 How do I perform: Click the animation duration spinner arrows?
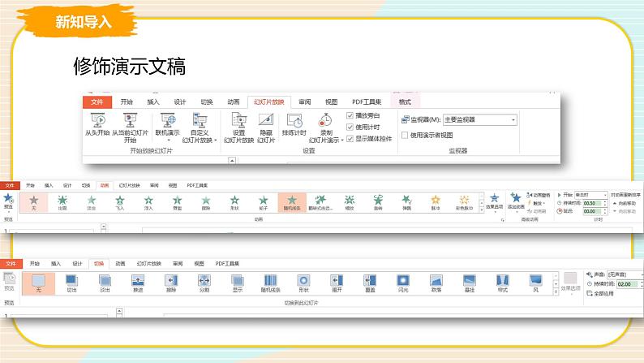pyautogui.click(x=604, y=203)
